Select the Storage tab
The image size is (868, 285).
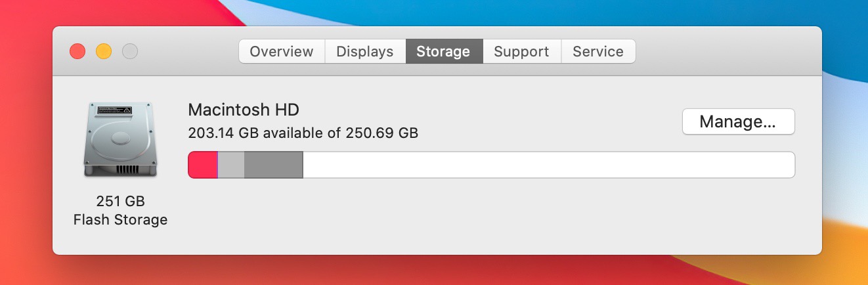pos(444,51)
